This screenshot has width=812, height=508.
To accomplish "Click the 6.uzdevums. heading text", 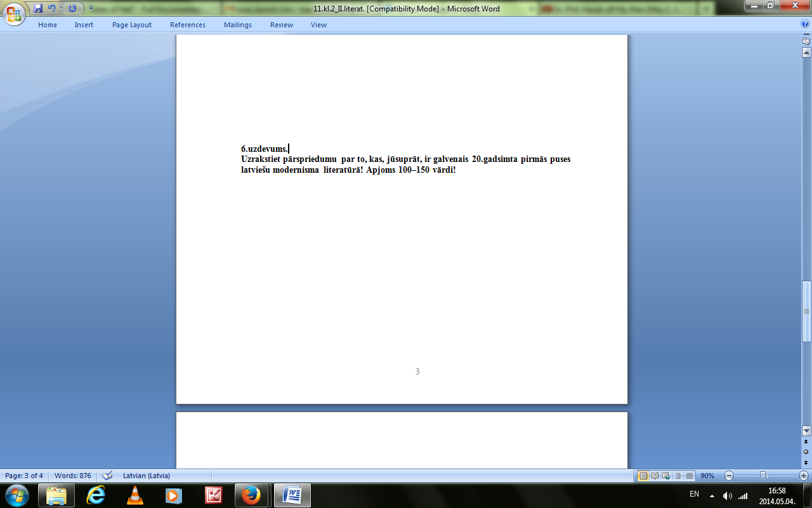I will [265, 149].
